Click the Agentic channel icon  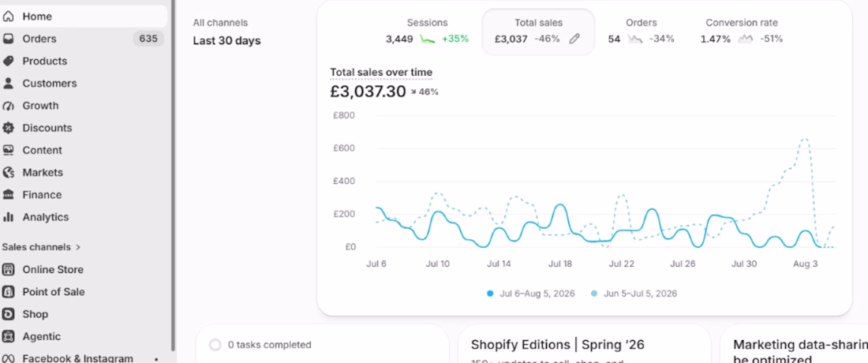[x=8, y=336]
